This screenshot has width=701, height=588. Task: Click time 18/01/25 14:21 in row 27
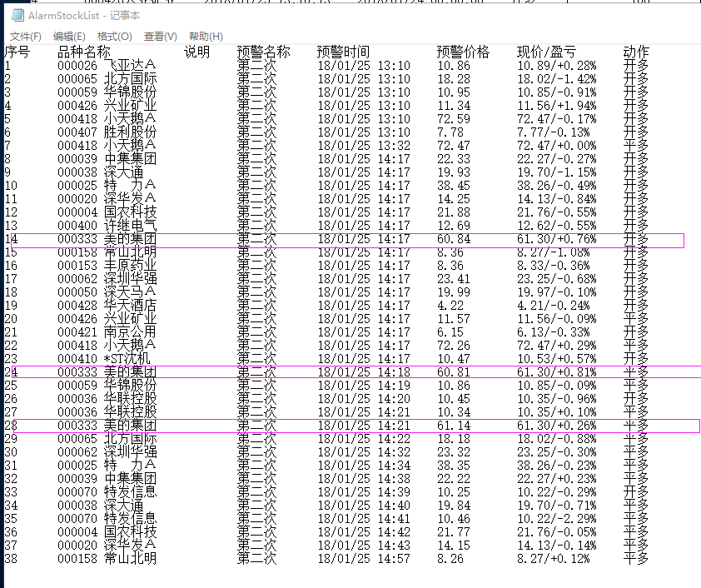[364, 411]
